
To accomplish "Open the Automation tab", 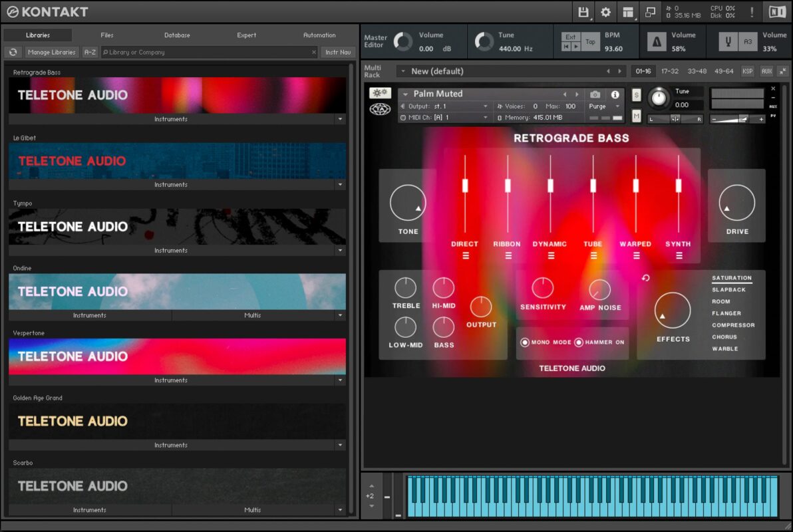I will click(x=319, y=35).
